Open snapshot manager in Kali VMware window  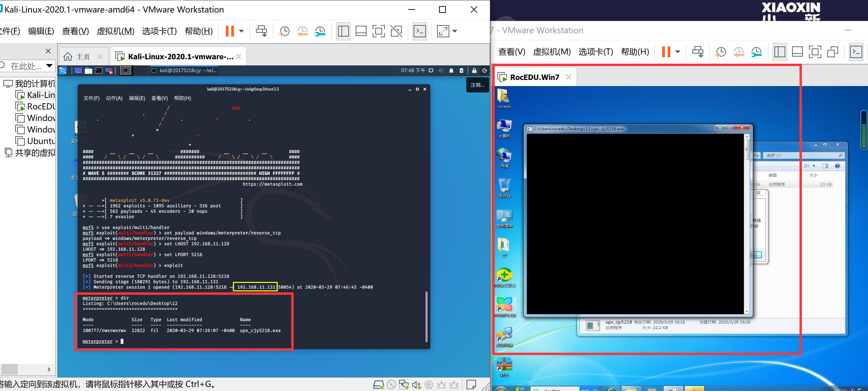pos(320,31)
